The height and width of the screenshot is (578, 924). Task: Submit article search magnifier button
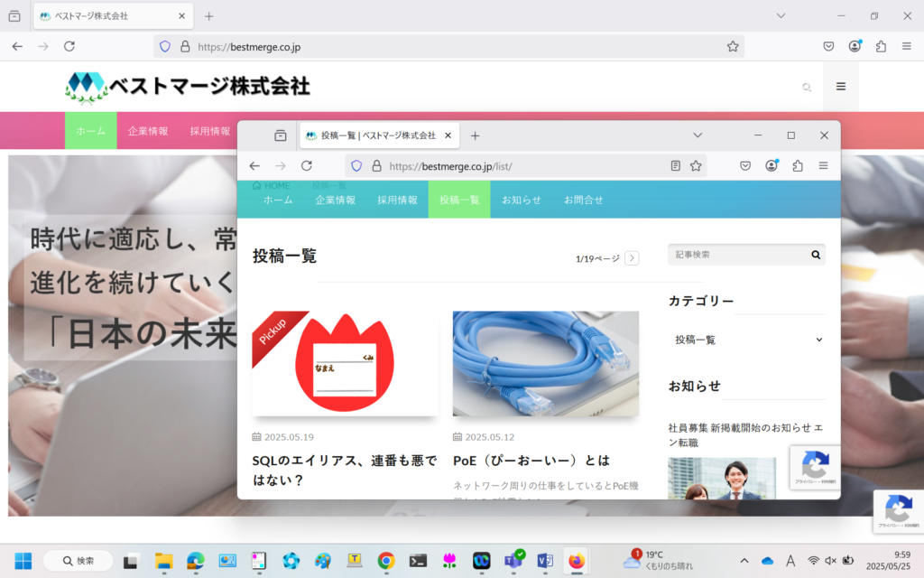pyautogui.click(x=816, y=255)
